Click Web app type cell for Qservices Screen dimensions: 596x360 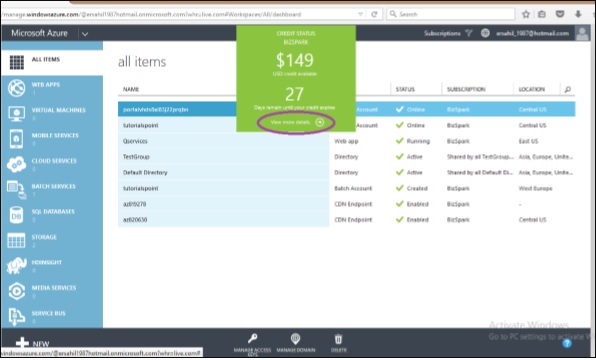(x=346, y=141)
